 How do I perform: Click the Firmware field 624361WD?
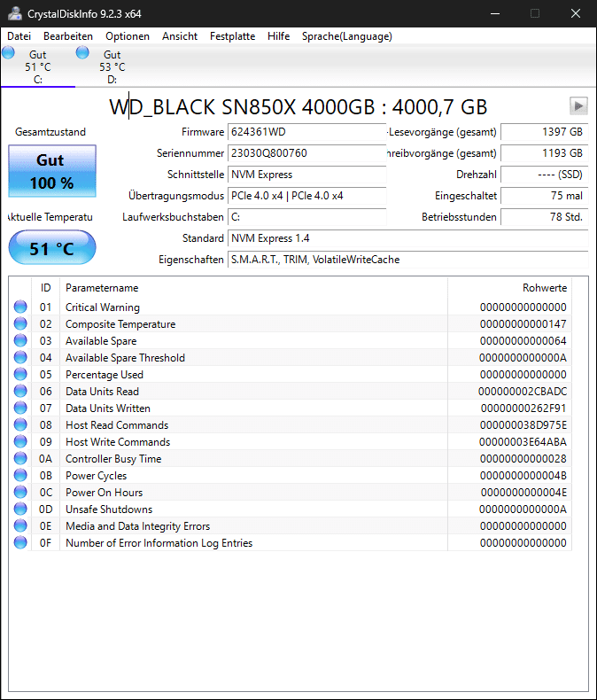tap(307, 132)
